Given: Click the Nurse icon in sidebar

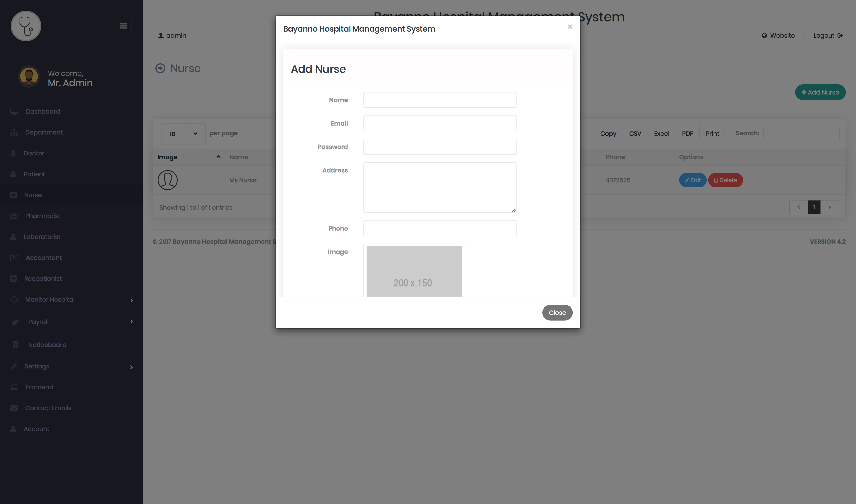Looking at the screenshot, I should click(13, 195).
